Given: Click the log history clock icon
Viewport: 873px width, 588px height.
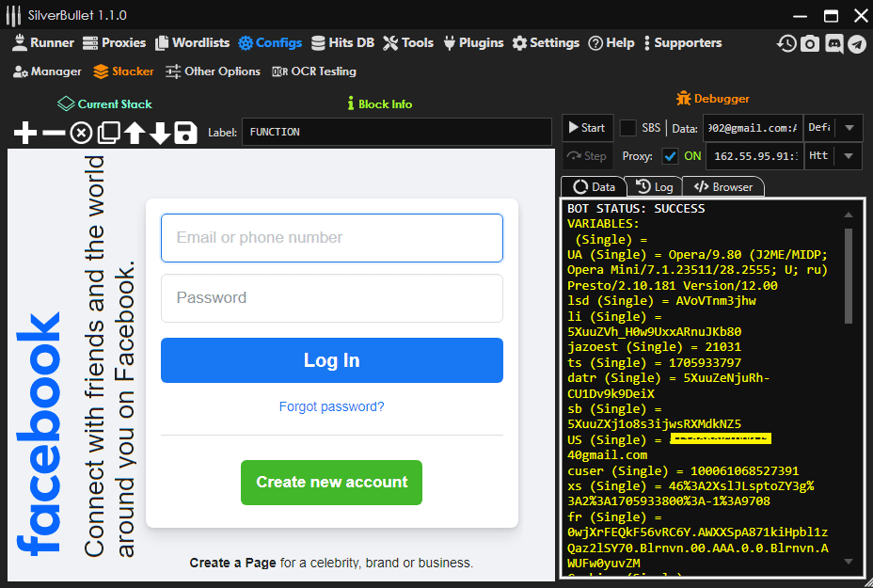Looking at the screenshot, I should [x=786, y=44].
